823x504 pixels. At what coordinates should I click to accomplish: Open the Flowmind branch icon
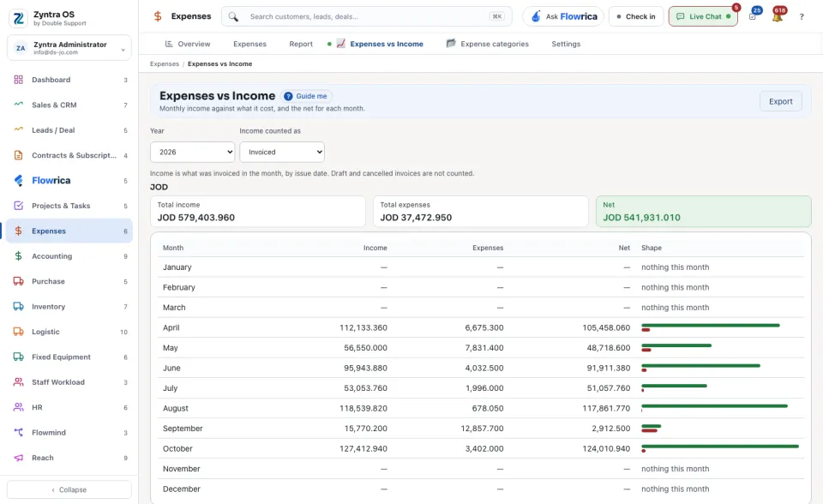click(18, 433)
